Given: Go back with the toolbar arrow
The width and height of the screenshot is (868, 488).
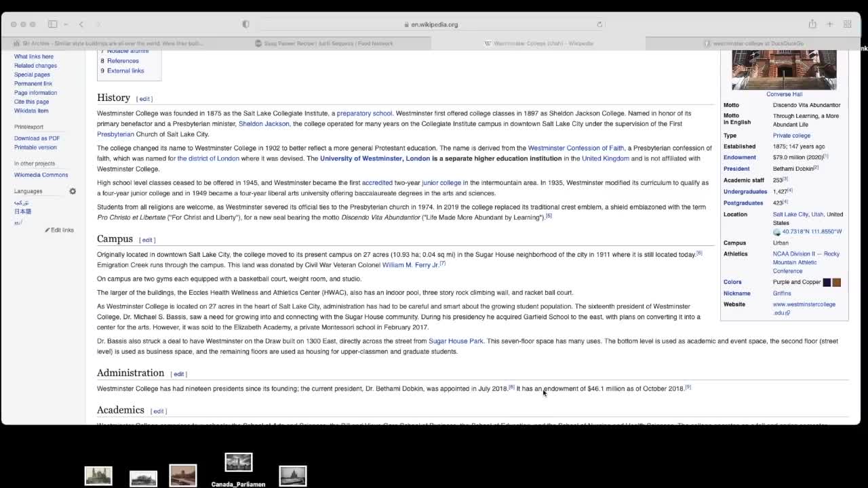Looking at the screenshot, I should coord(81,24).
